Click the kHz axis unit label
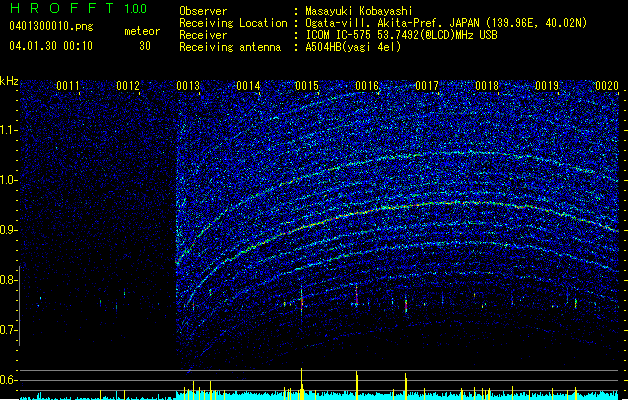Viewport: 629px width, 400px height. pos(9,81)
